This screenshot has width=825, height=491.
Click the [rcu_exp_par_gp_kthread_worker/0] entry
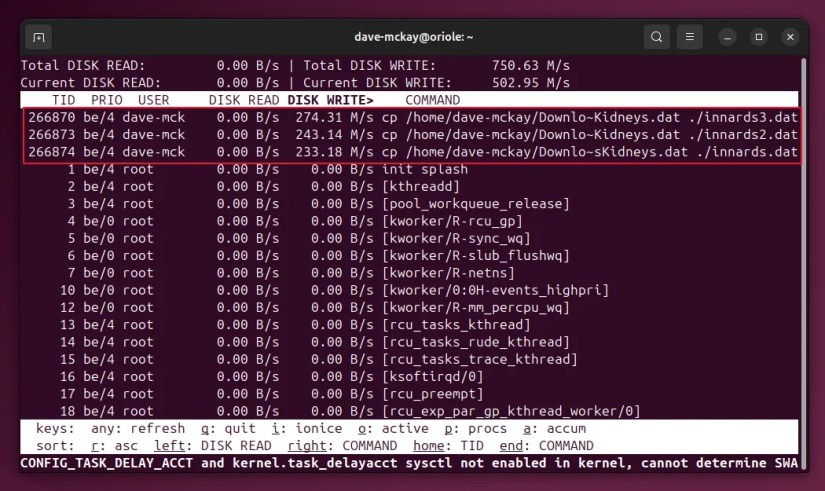[511, 412]
